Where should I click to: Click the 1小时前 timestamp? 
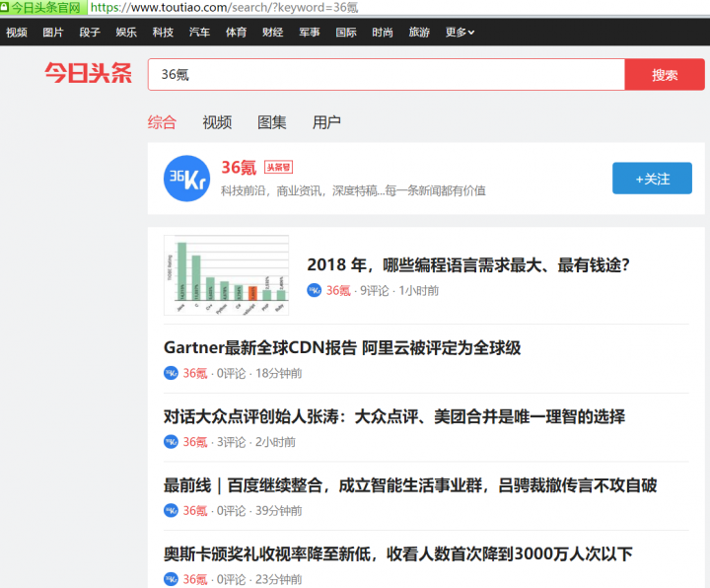click(x=419, y=290)
